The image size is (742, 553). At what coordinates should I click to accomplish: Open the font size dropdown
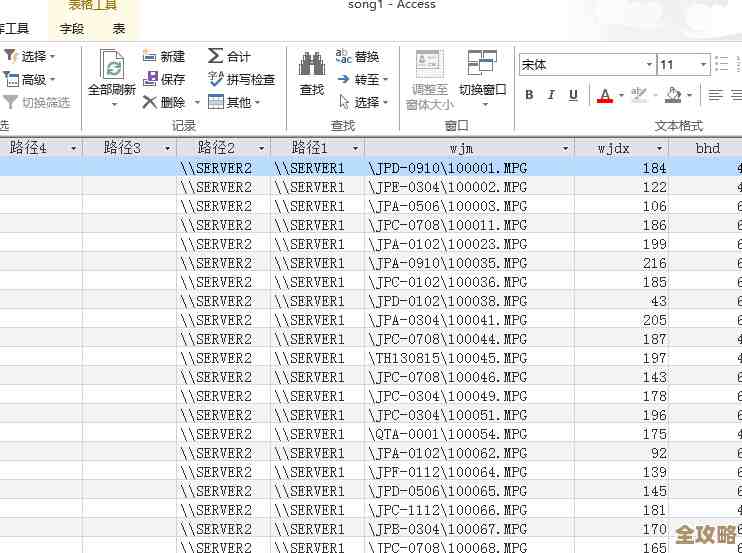(704, 65)
